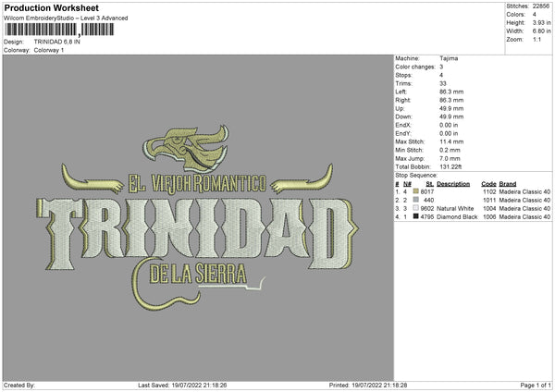
Task: Click Max Stitch value 11.4 mm
Action: pos(451,141)
